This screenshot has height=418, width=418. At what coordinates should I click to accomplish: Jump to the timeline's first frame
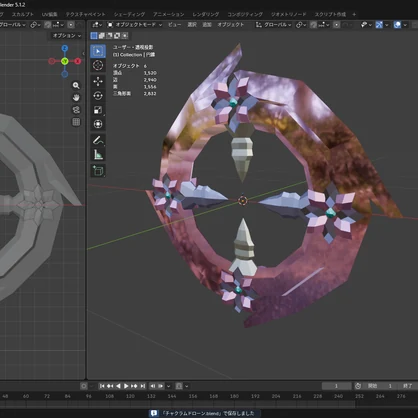pos(102,386)
